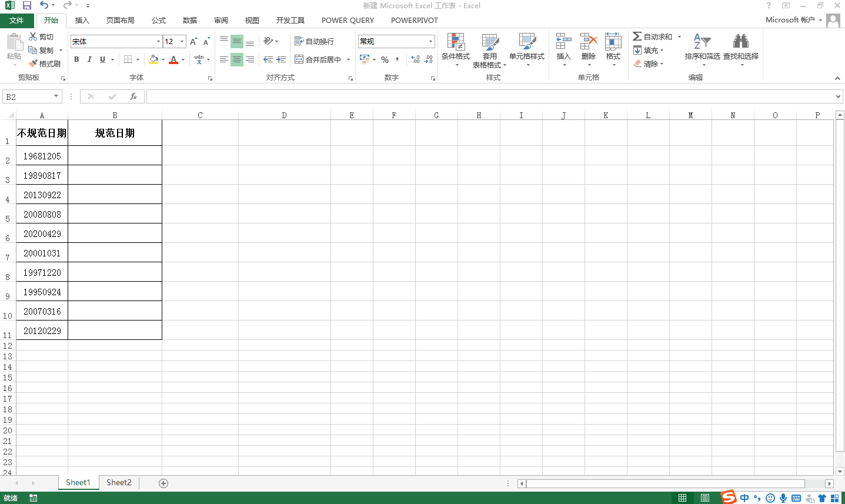Viewport: 845px width, 504px height.
Task: Undo the last action
Action: pos(44,6)
